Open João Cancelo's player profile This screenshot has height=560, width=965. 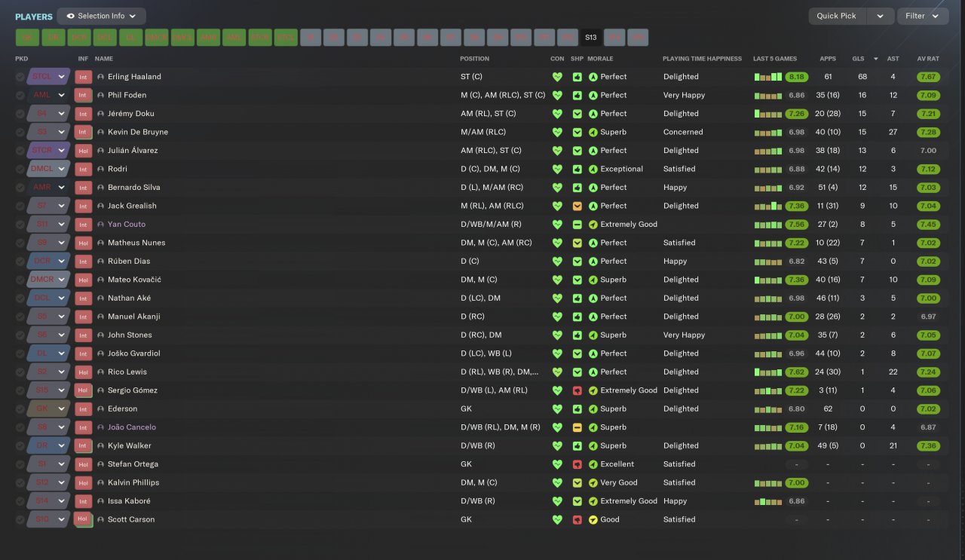point(132,427)
